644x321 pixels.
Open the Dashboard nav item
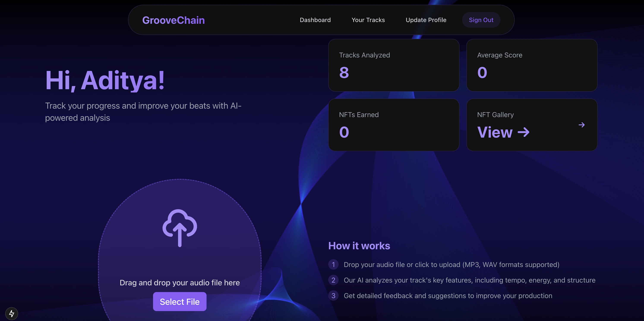click(315, 20)
